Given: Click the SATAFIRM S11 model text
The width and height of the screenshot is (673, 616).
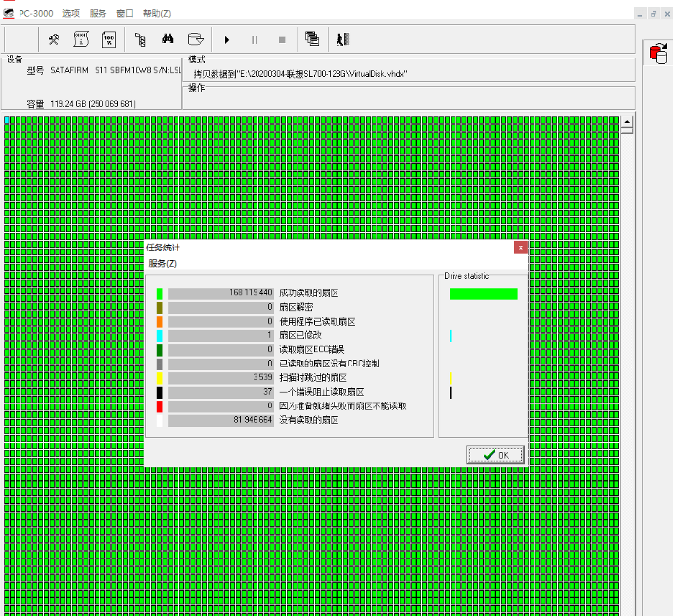Looking at the screenshot, I should [x=115, y=70].
